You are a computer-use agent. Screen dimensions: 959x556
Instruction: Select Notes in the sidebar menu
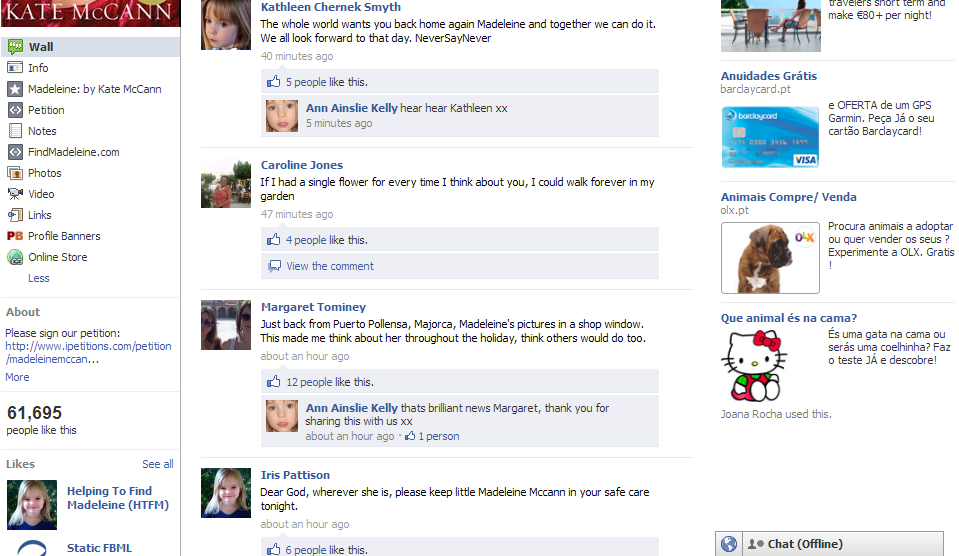pyautogui.click(x=42, y=131)
